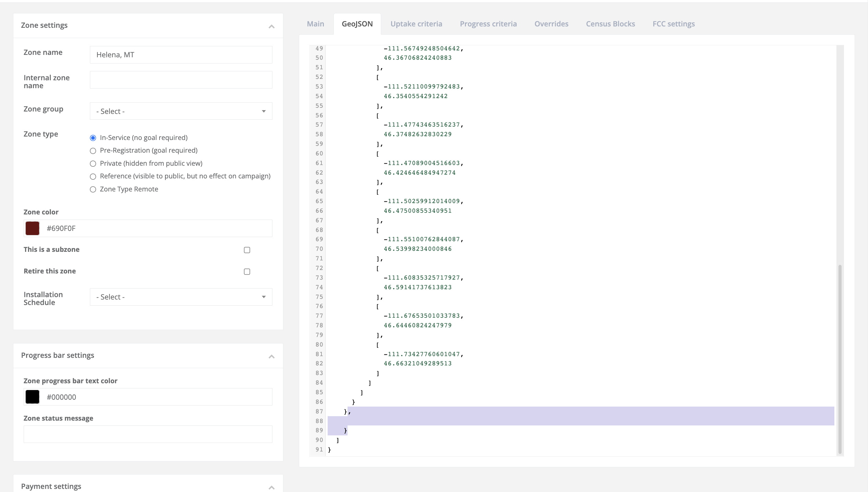Pick the Reference zone type
Image resolution: width=868 pixels, height=492 pixels.
coord(93,176)
